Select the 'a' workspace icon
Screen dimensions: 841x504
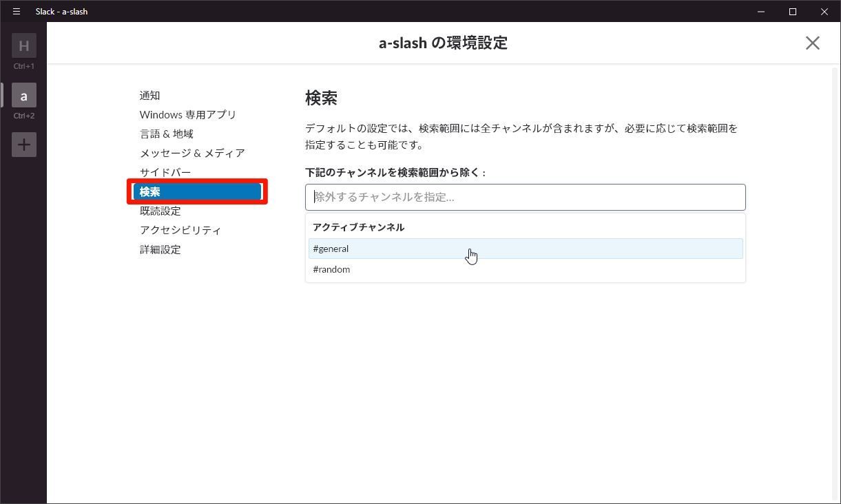(24, 96)
